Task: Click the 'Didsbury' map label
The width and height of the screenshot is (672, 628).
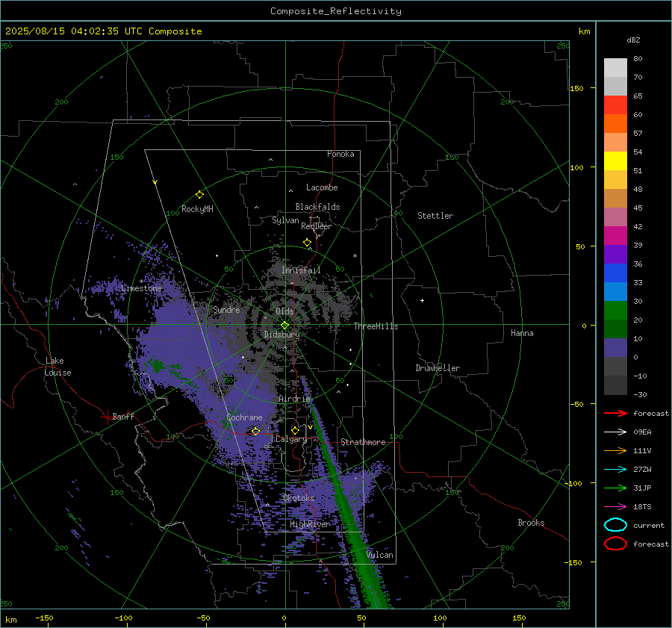Action: pyautogui.click(x=282, y=335)
